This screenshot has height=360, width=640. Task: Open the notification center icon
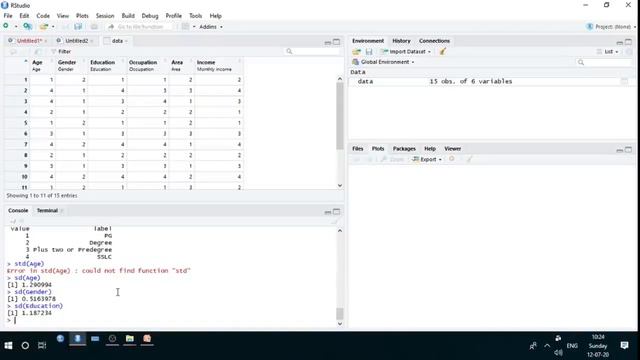point(624,345)
